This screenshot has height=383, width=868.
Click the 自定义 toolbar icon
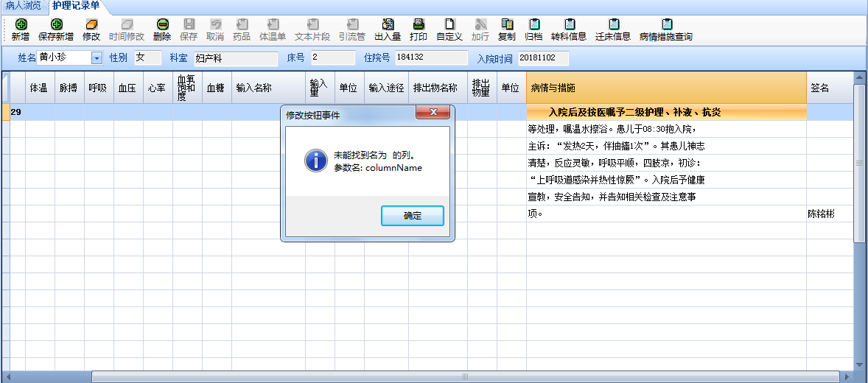tap(449, 24)
